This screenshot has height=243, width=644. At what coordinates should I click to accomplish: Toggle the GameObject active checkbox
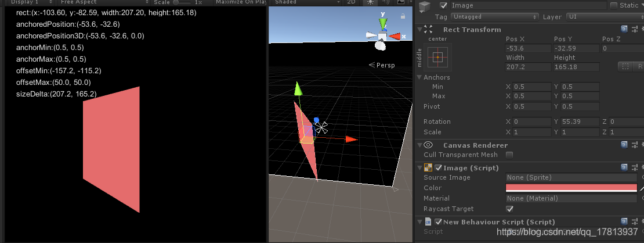443,5
